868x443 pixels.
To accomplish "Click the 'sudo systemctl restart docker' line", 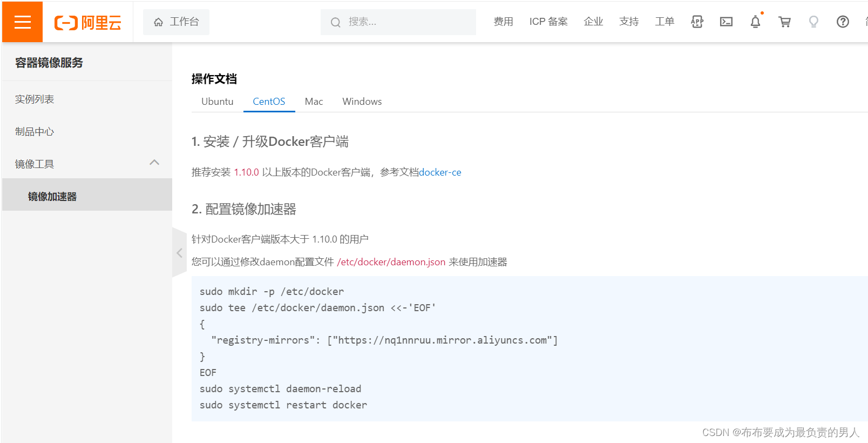I will point(283,405).
